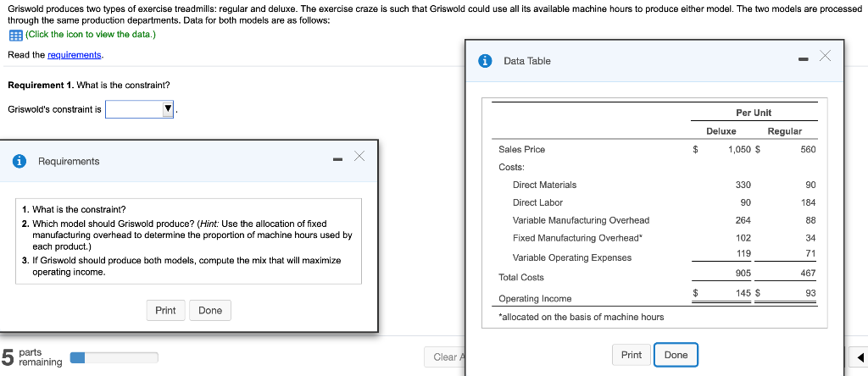Click the Regular column header
The image size is (868, 376).
click(x=784, y=131)
